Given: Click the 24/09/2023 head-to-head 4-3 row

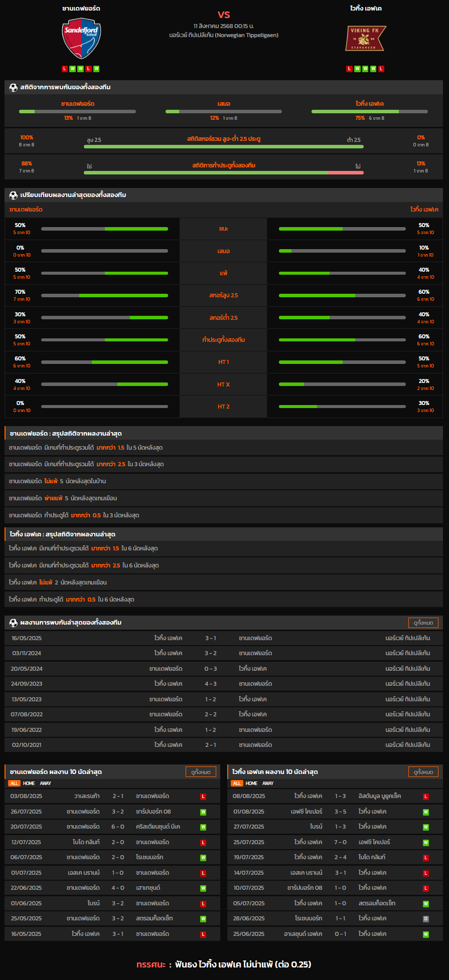Looking at the screenshot, I should coord(224,684).
